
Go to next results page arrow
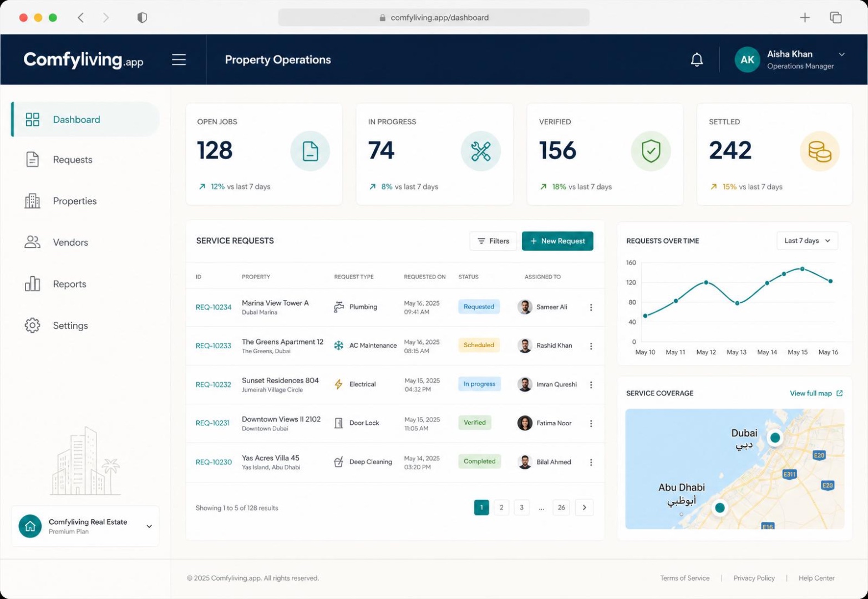(x=584, y=507)
